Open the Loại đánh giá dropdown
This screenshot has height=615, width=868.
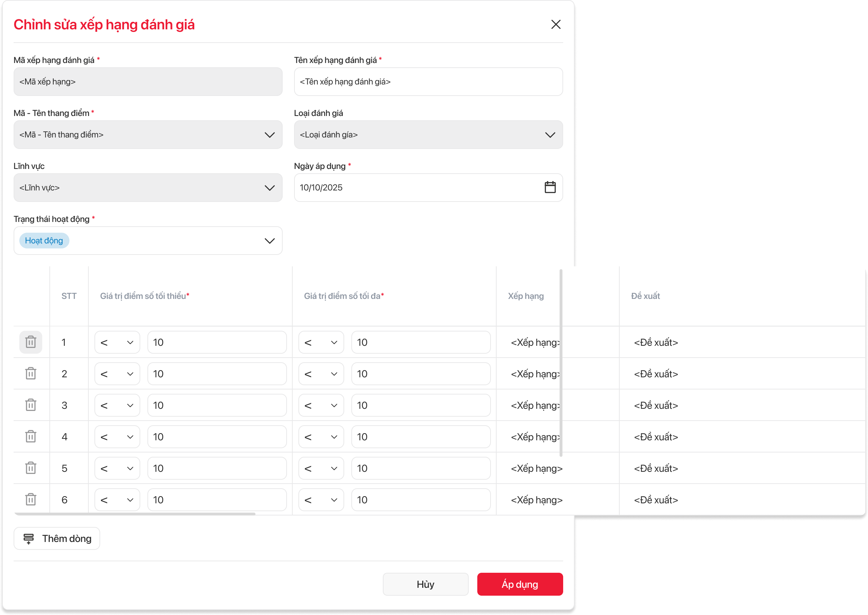coord(550,135)
